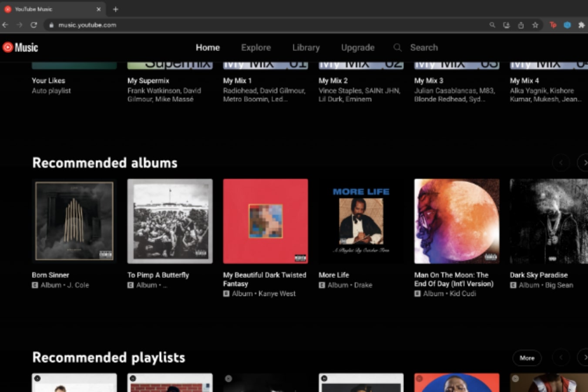Click More button for Recommended playlists
The height and width of the screenshot is (392, 588).
[527, 358]
